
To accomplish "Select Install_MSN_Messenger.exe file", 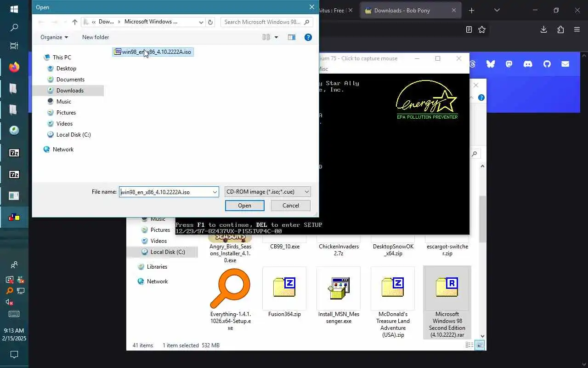I will coord(339,296).
